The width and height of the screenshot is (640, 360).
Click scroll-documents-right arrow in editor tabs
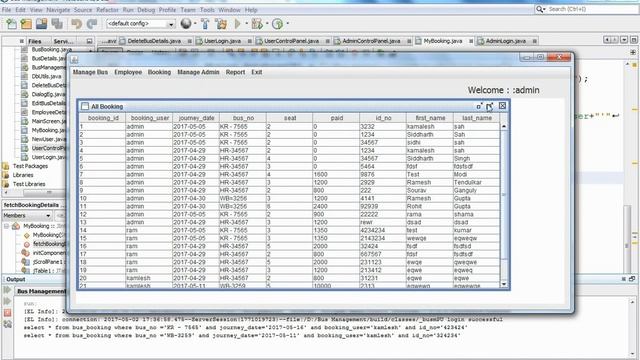[x=615, y=40]
